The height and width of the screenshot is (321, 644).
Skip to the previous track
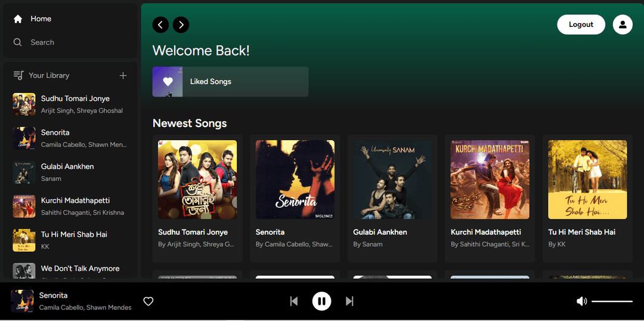tap(294, 302)
